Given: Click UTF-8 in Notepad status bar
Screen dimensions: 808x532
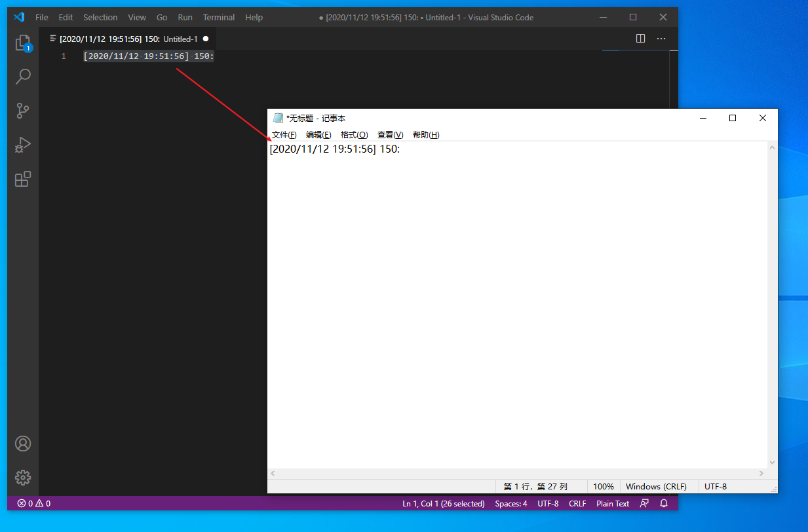Looking at the screenshot, I should (x=716, y=486).
